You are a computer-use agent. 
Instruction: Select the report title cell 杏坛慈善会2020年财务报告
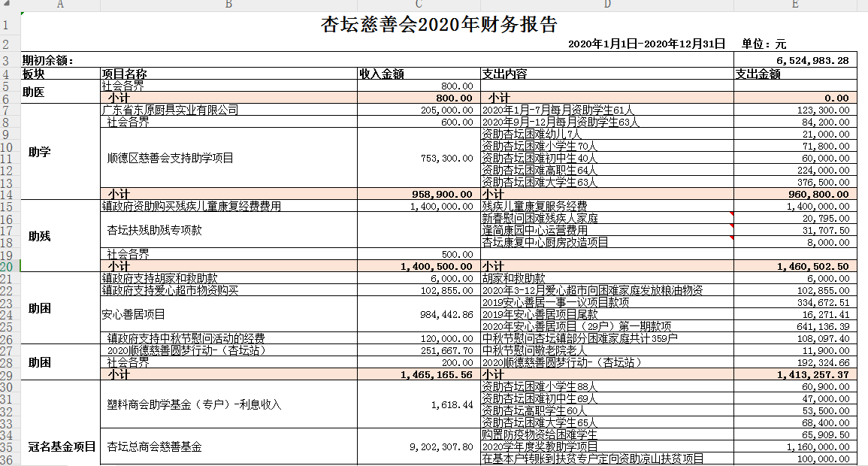click(x=439, y=25)
